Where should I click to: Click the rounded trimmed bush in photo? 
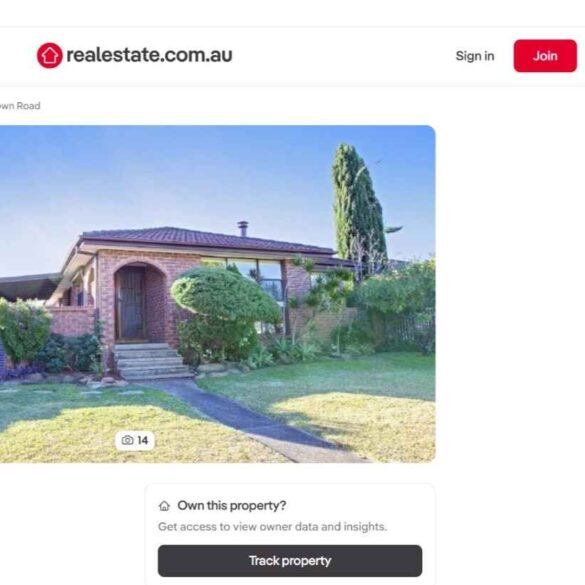[x=226, y=295]
